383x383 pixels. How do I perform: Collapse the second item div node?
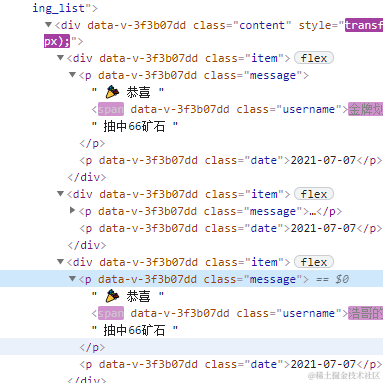[60, 194]
